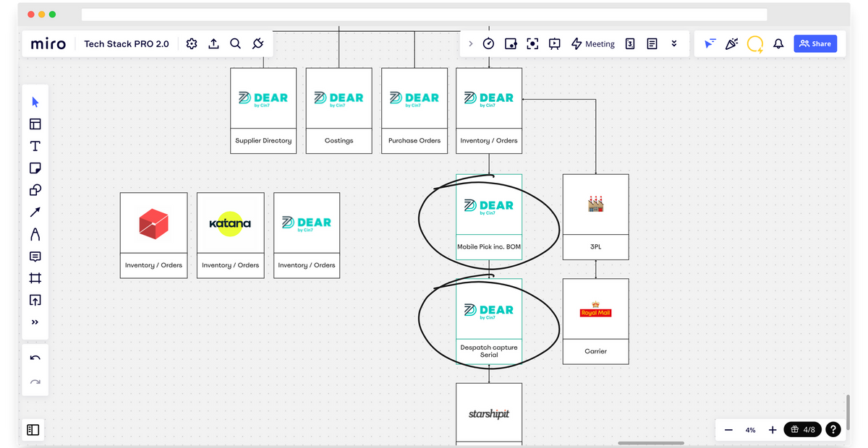Open board settings gear icon

(192, 43)
